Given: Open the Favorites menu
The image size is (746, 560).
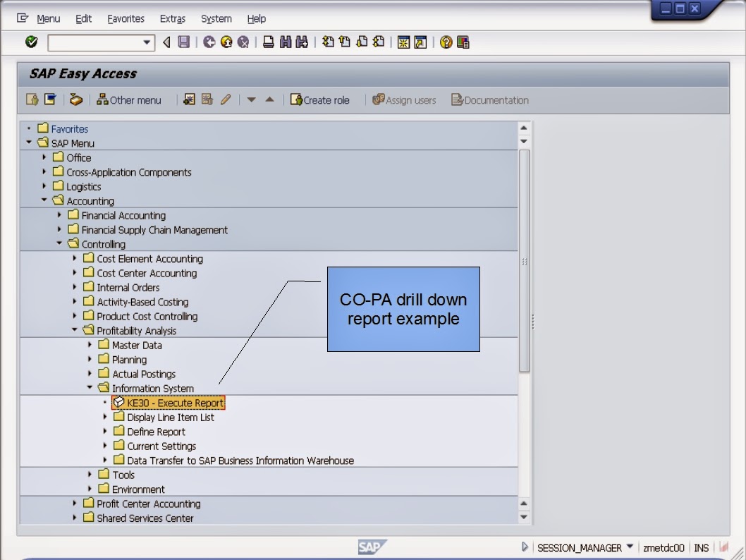Looking at the screenshot, I should pos(126,18).
